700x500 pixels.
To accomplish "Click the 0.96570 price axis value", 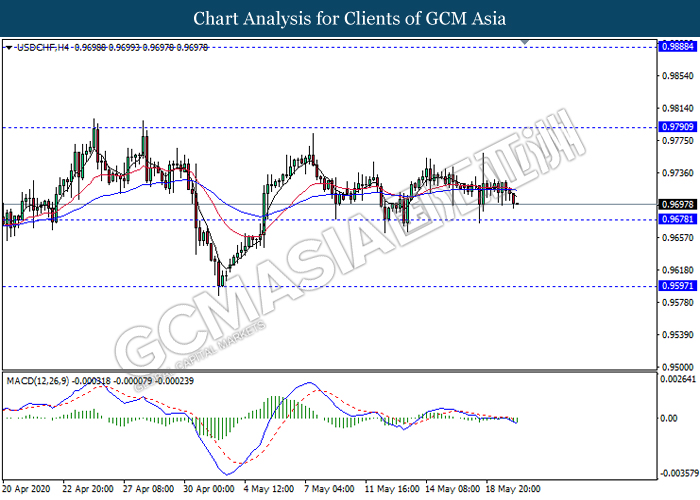I will point(678,238).
